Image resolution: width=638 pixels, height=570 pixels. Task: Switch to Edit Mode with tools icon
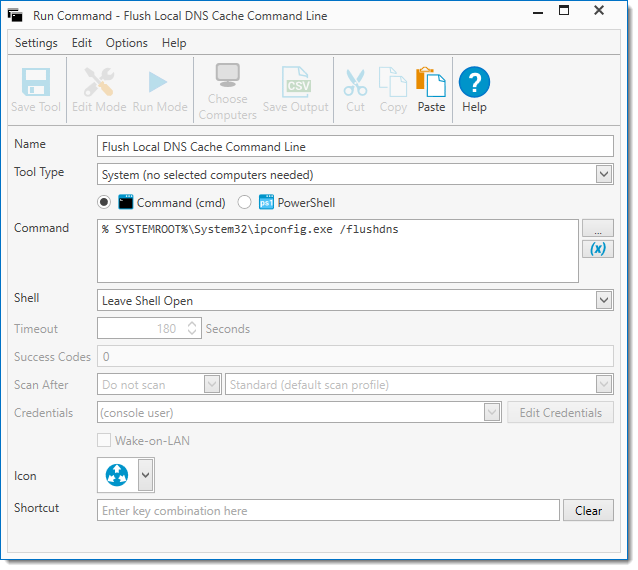(99, 81)
